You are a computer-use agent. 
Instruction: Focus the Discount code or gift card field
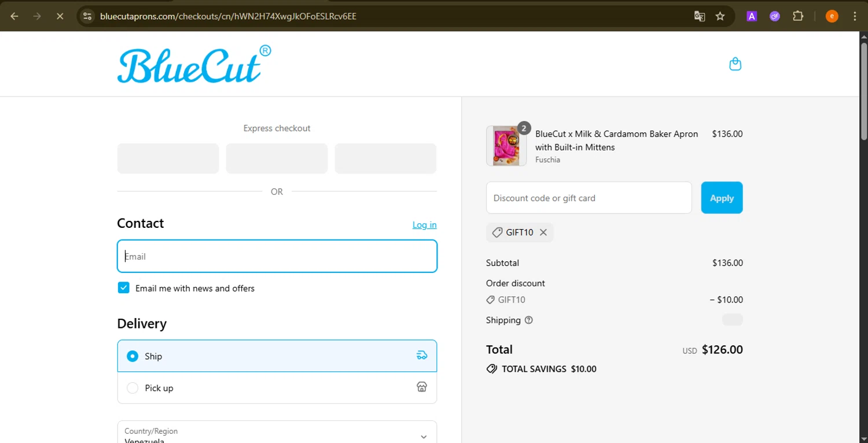589,198
